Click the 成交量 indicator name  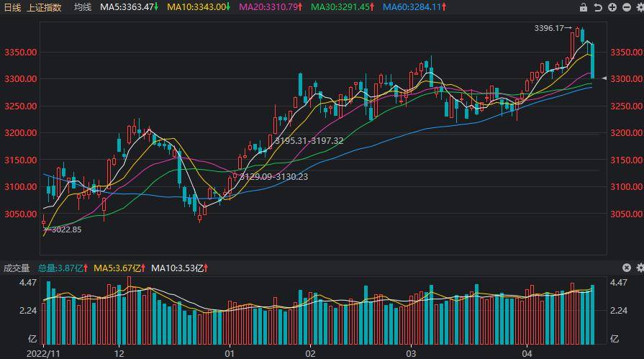pos(16,268)
